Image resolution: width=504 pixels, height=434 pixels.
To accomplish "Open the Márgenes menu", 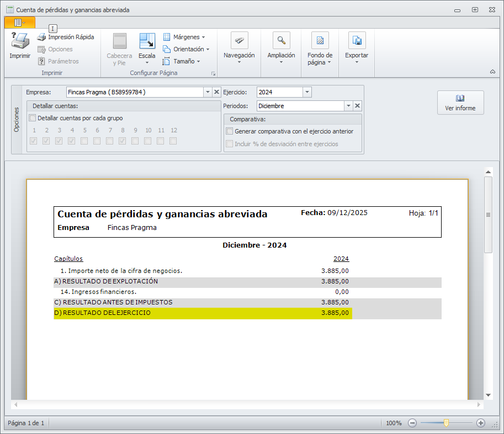I will [x=184, y=37].
